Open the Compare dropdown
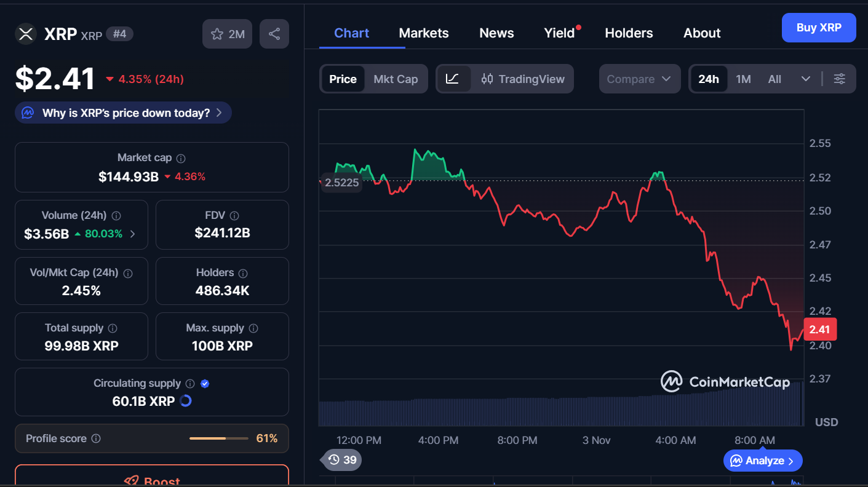868x487 pixels. coord(640,79)
